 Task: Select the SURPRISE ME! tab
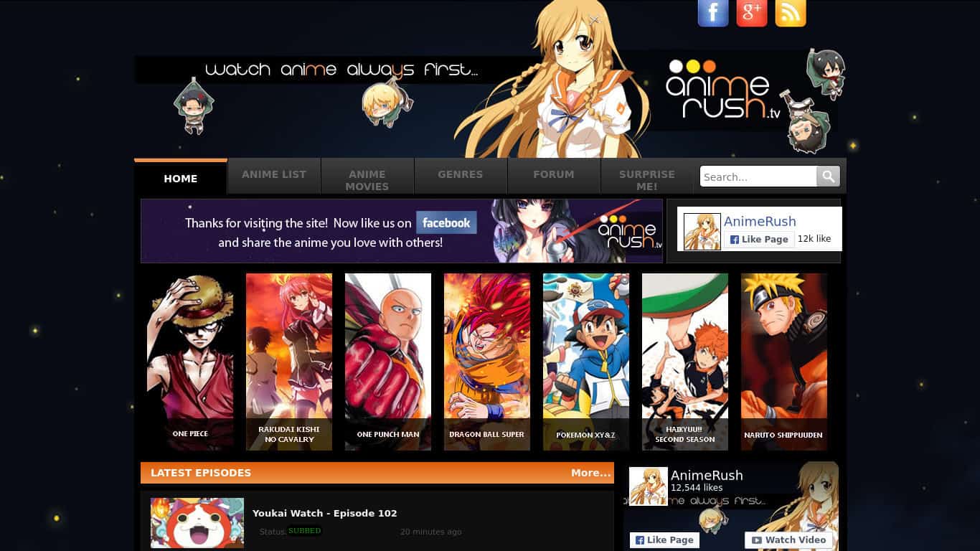point(647,177)
